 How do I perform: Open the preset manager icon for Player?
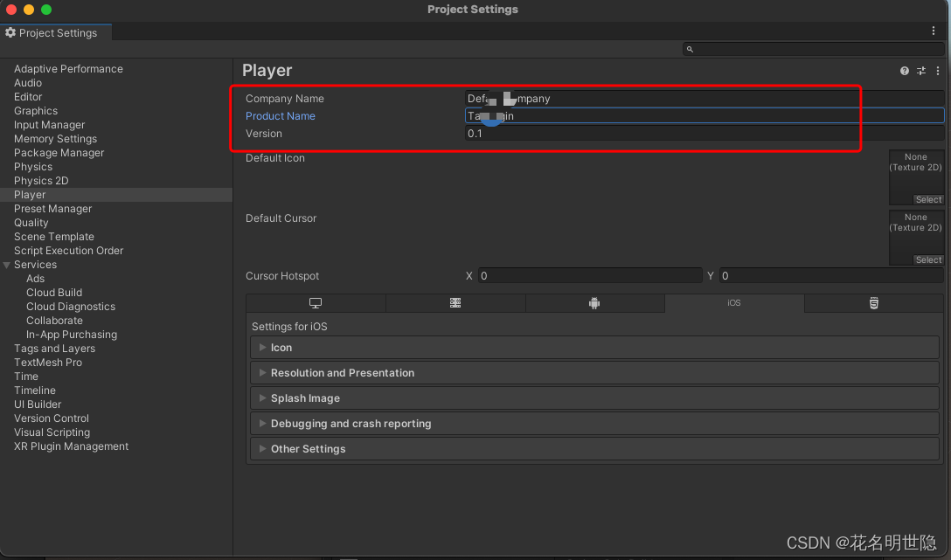point(920,71)
